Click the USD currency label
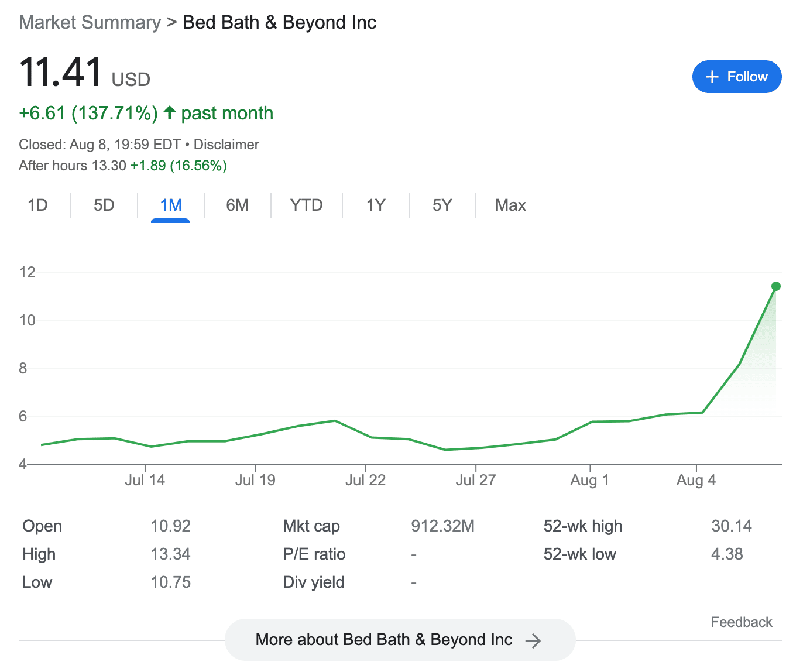Screen dimensions: 810x672 131,80
